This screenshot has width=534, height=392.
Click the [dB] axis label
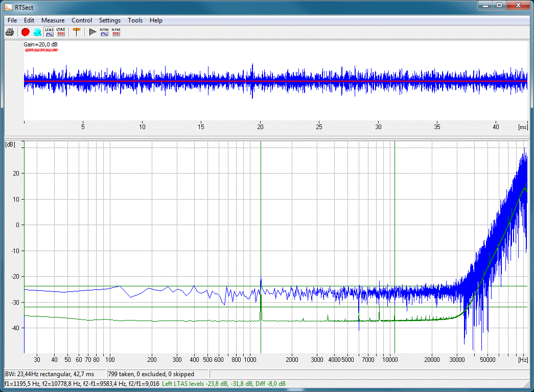tap(10, 144)
